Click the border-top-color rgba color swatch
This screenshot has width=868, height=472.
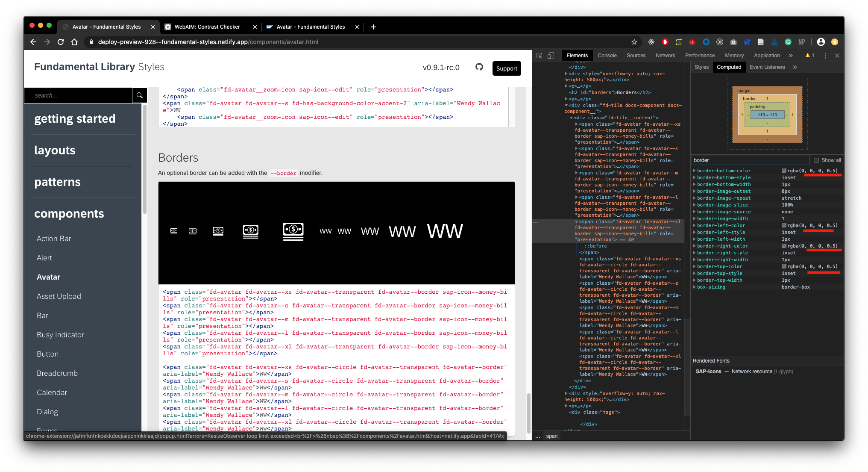click(x=784, y=266)
